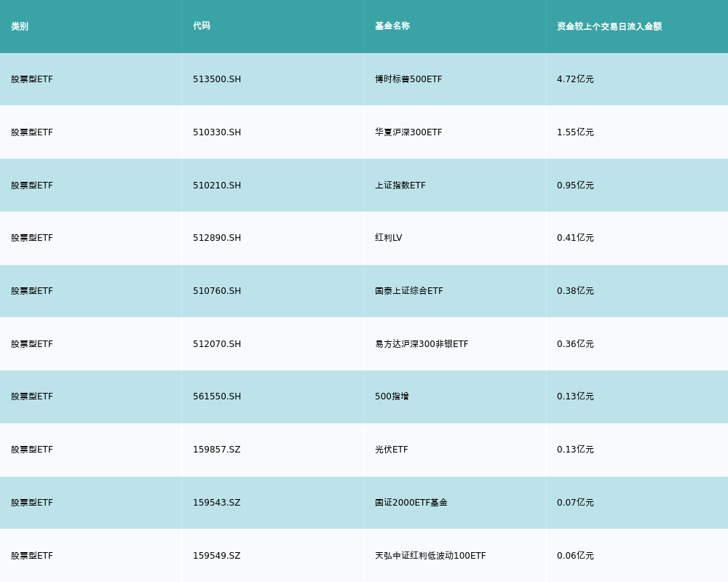Click the 0.07亿元 inflow value
Image resolution: width=728 pixels, height=582 pixels.
(575, 503)
